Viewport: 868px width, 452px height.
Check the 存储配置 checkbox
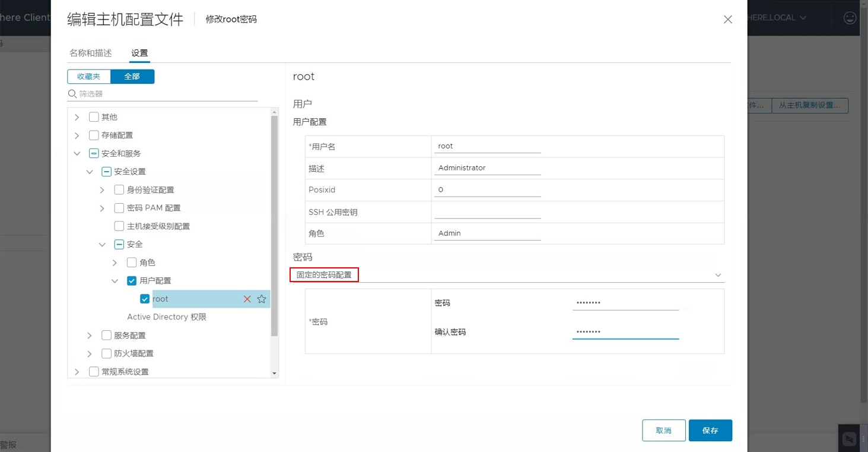94,135
